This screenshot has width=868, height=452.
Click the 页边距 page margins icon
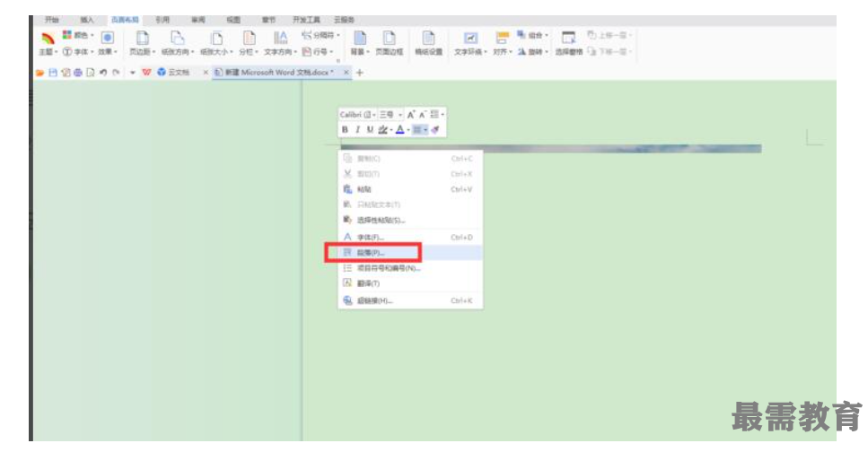pyautogui.click(x=142, y=38)
